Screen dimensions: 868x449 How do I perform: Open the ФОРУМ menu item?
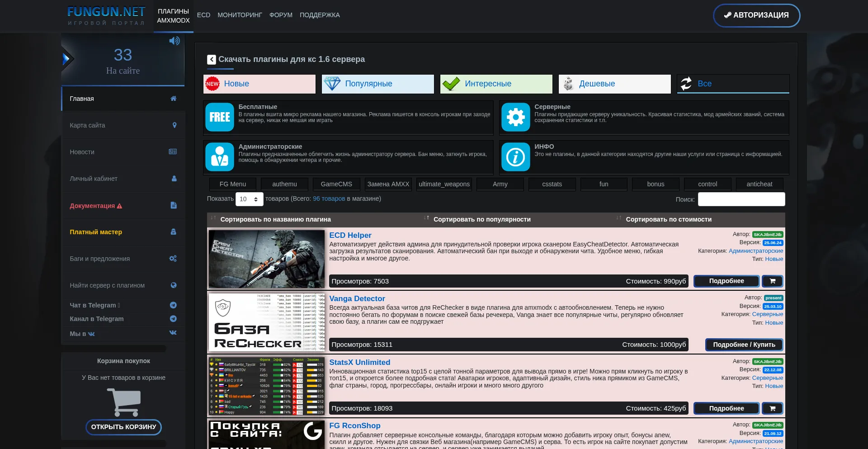tap(281, 15)
